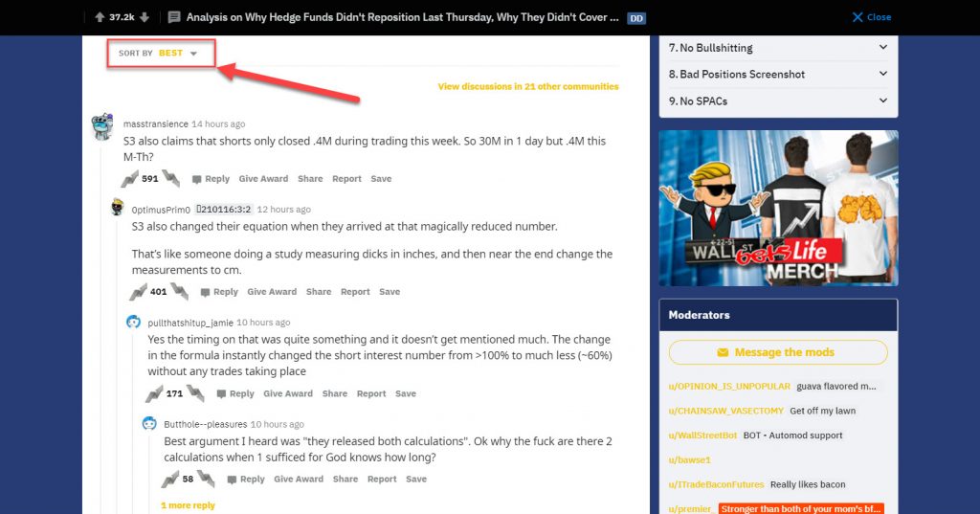Open u/ITradeBaconFutures moderator profile
The image size is (980, 514).
[x=716, y=484]
